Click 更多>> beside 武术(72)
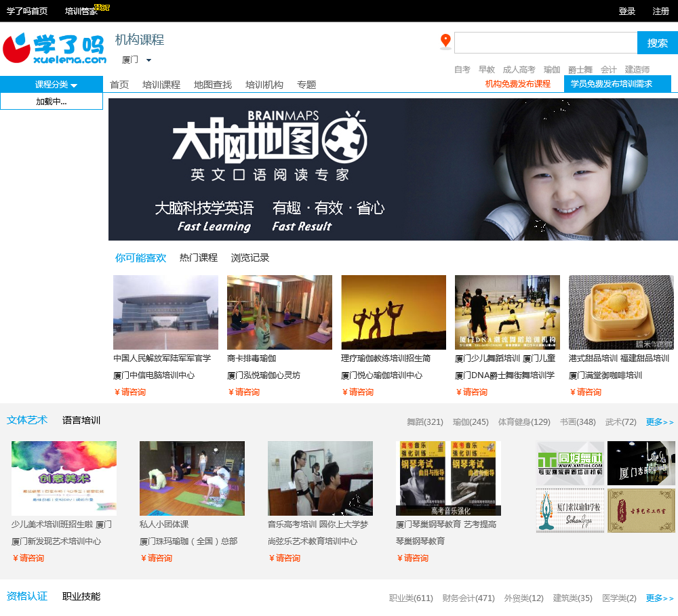The height and width of the screenshot is (616, 678). [660, 422]
